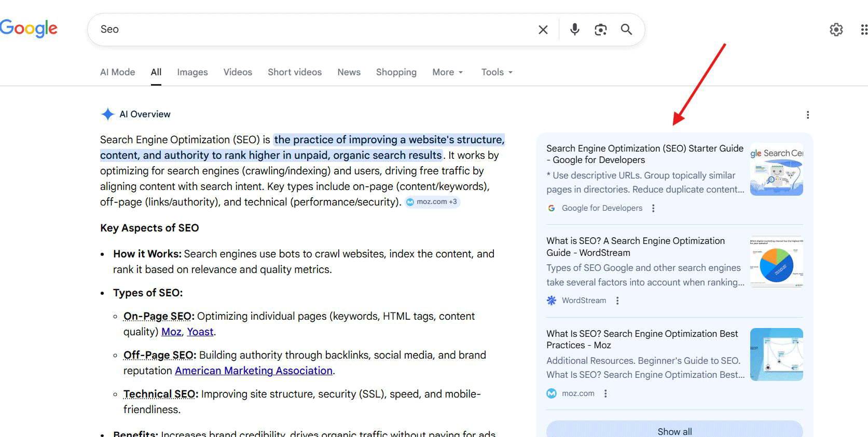
Task: Open the SEO Starter Guide source title
Action: coord(645,154)
